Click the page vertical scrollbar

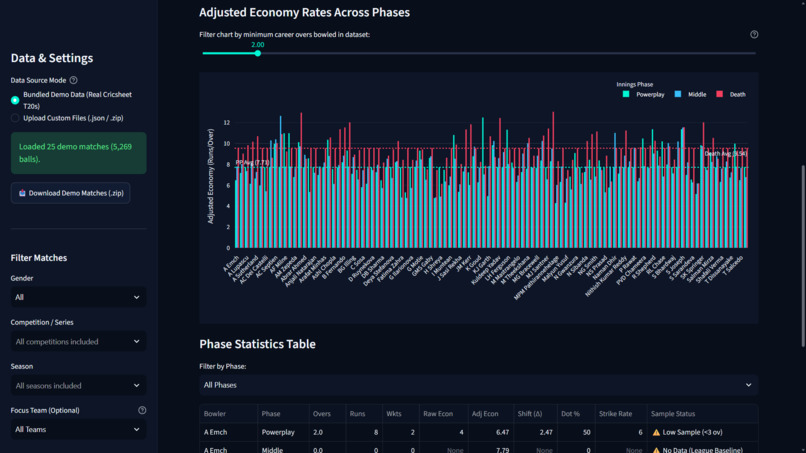pos(802,256)
